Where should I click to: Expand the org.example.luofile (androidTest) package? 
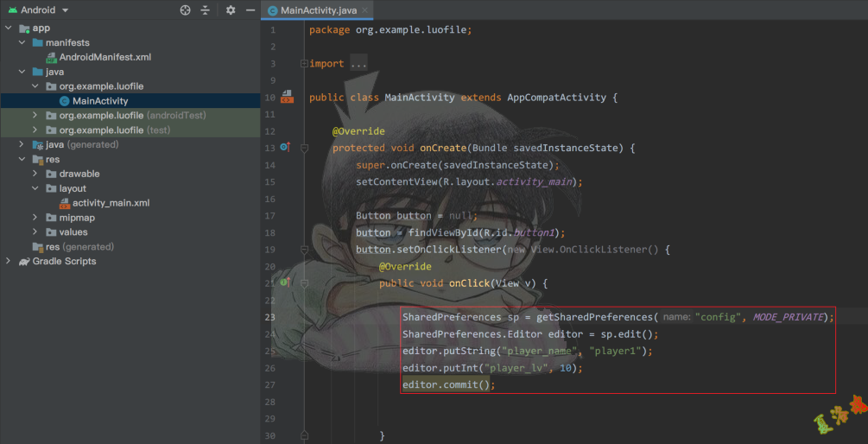pos(35,115)
